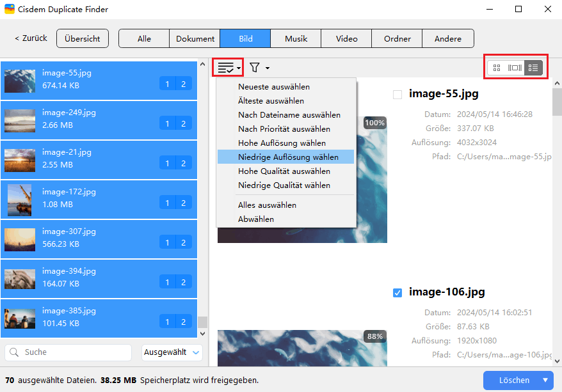Expand the filter dropdown arrow

point(268,68)
